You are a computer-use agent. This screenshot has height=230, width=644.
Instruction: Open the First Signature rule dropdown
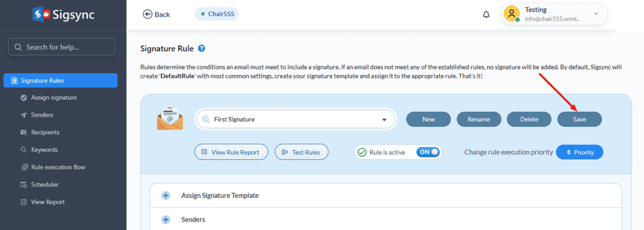[x=384, y=120]
